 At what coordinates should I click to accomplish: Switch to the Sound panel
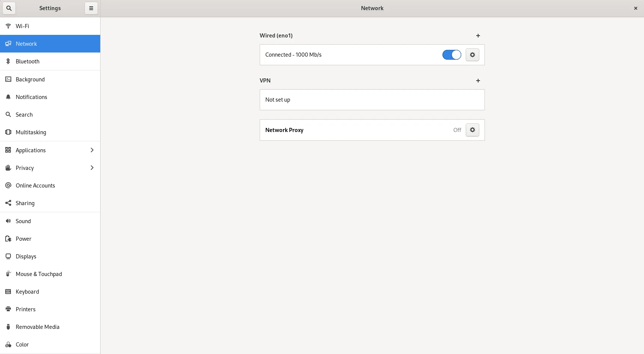coord(50,221)
